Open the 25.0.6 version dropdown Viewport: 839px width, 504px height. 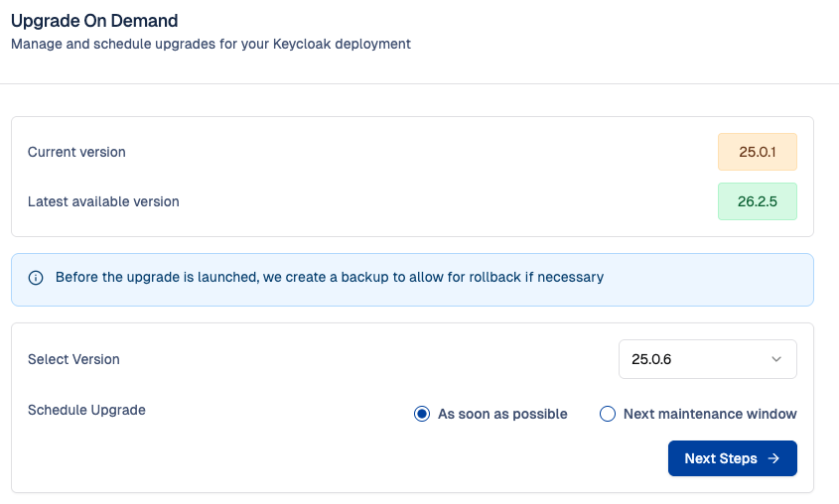coord(707,359)
